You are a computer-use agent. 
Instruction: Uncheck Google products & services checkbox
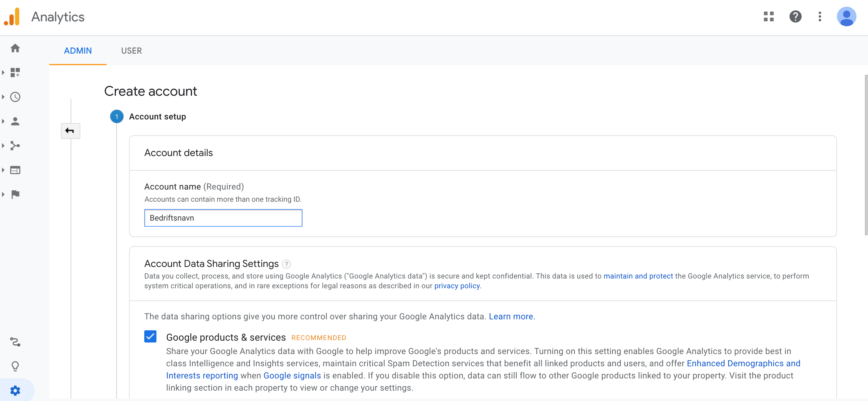click(150, 336)
